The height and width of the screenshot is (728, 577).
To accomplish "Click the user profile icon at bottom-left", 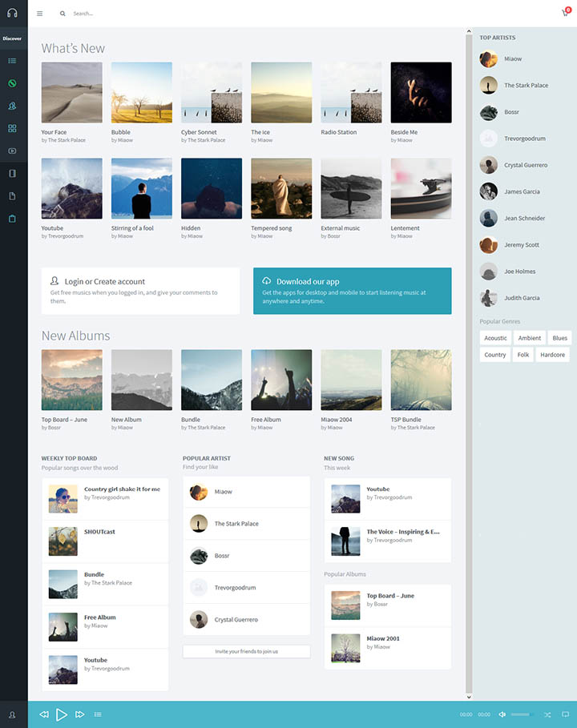I will coord(12,714).
